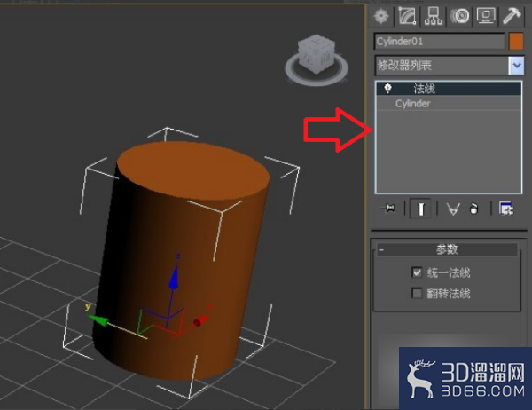
Task: Select the Cylinder entry in the stack
Action: click(x=449, y=103)
